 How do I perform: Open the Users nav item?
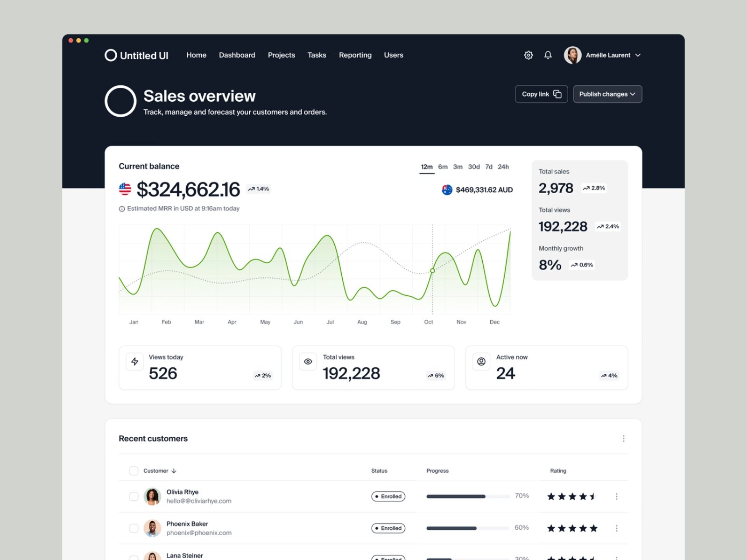tap(394, 55)
